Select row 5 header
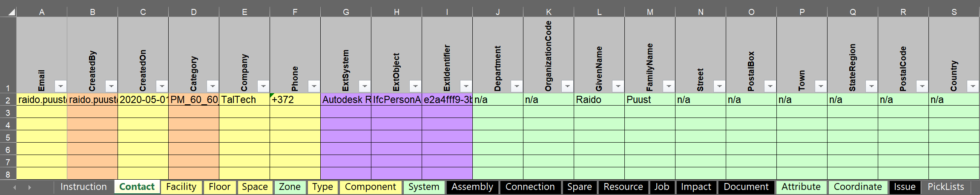 (8, 137)
